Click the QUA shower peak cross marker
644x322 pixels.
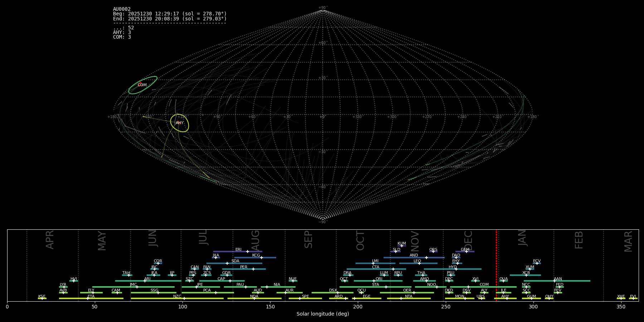pos(503,281)
